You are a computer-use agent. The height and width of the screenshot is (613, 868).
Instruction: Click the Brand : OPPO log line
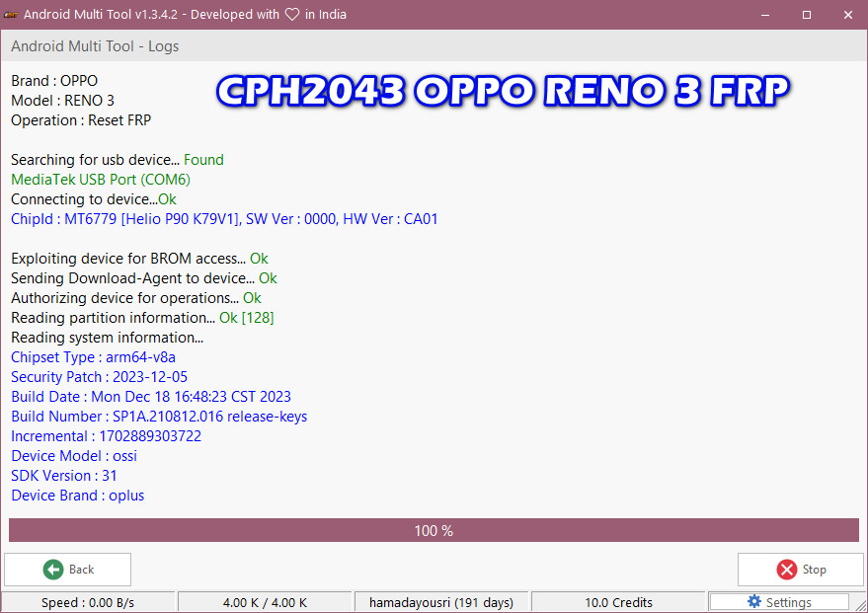coord(54,81)
